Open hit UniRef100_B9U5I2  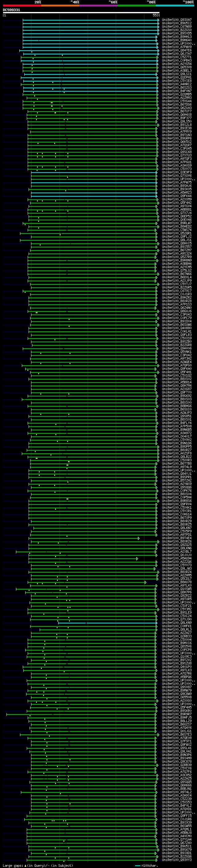pos(177,23)
